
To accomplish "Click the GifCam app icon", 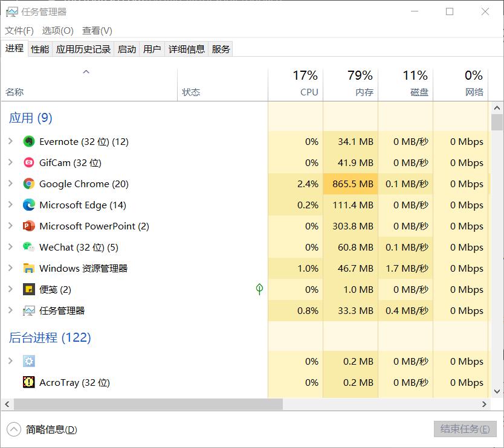I will [29, 162].
